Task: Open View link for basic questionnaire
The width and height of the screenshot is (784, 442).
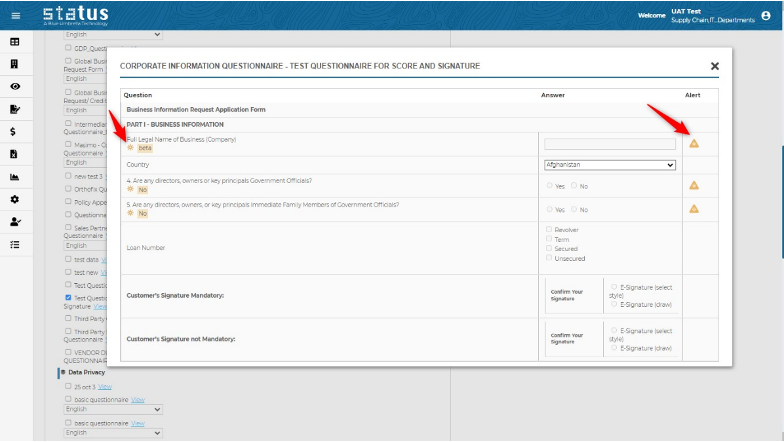Action: [138, 398]
